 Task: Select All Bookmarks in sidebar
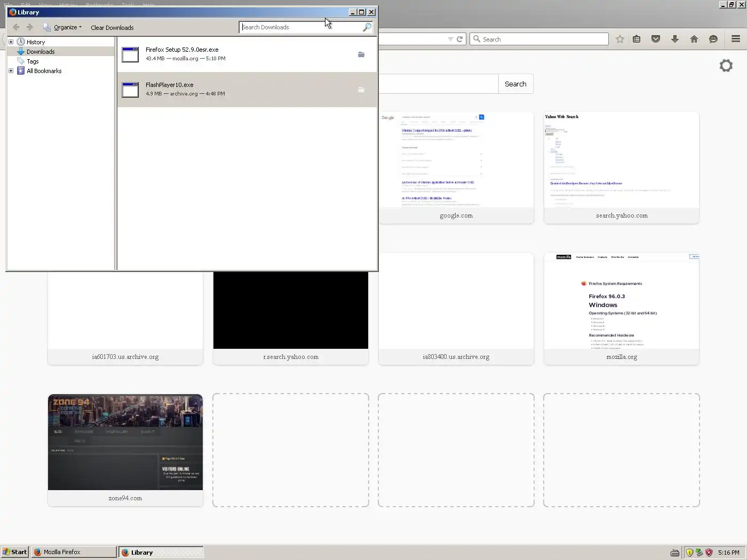pyautogui.click(x=44, y=71)
